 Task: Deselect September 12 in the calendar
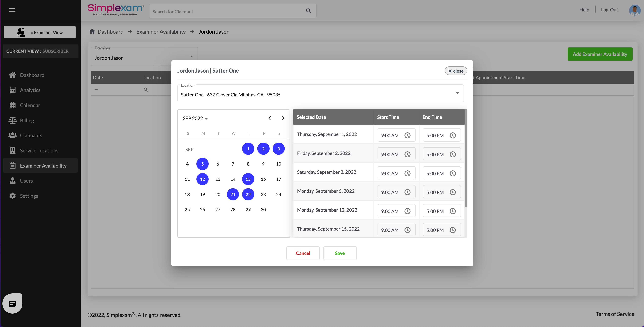[x=202, y=179]
